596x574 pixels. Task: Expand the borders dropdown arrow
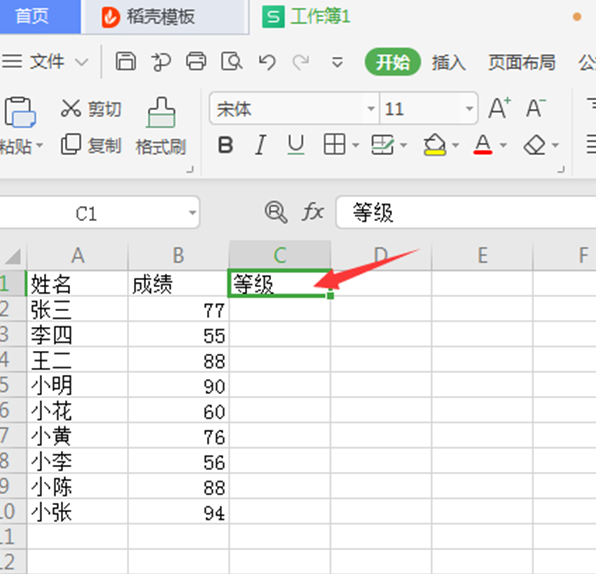(x=356, y=145)
